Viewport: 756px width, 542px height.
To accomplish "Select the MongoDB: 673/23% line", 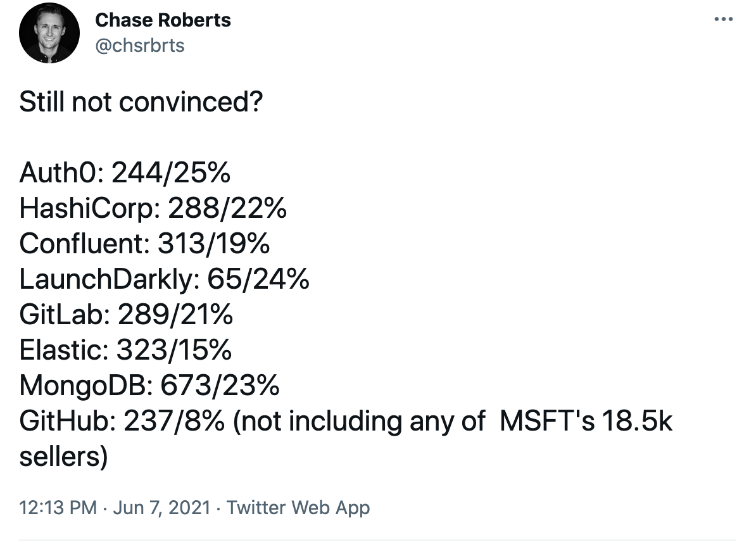I will pos(149,386).
